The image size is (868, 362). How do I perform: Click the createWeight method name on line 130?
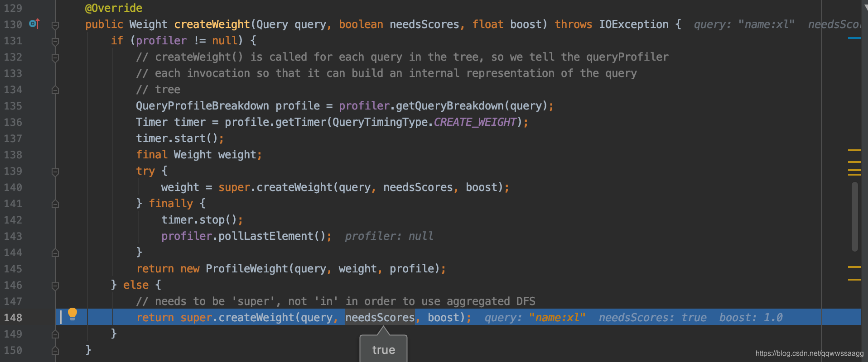212,24
